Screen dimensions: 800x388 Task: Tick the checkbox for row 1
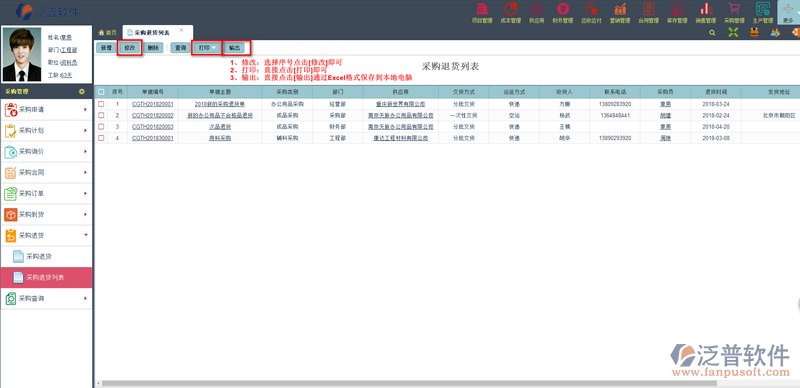[101, 104]
